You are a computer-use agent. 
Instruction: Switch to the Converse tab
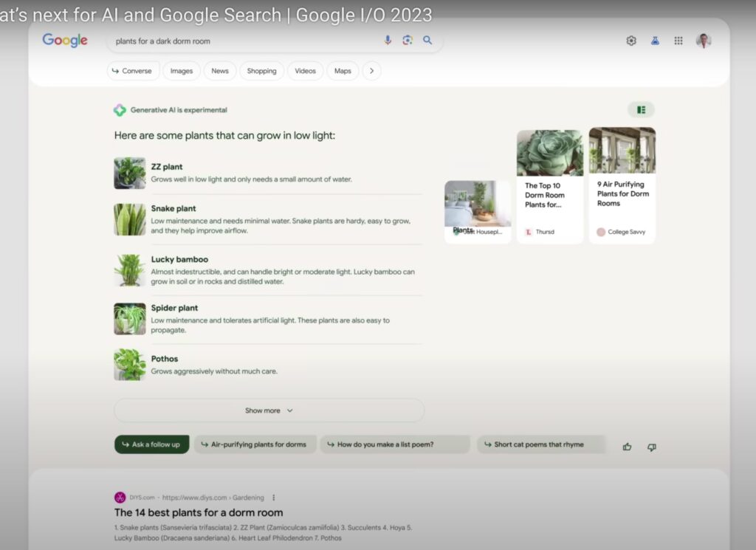[133, 71]
